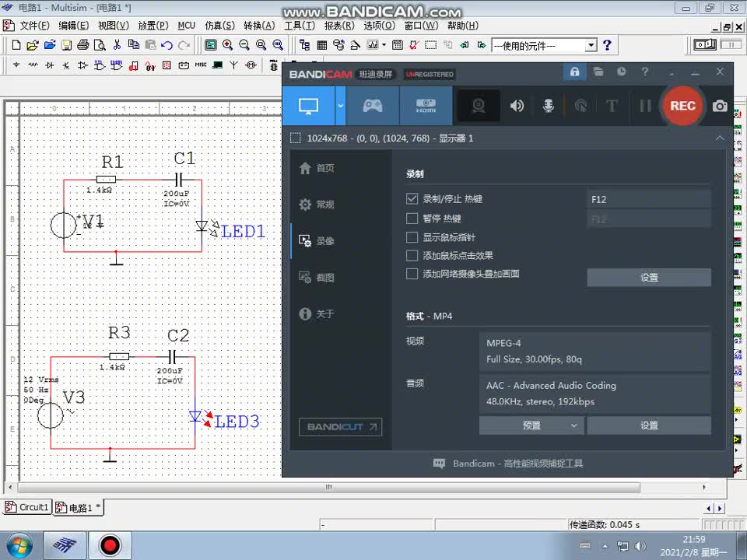The width and height of the screenshot is (747, 560).
Task: Place an RF antenna component
Action: [234, 65]
